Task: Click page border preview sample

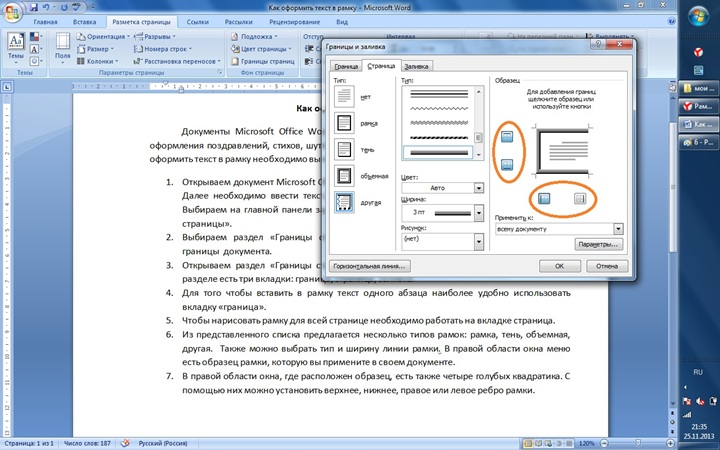Action: tap(564, 151)
